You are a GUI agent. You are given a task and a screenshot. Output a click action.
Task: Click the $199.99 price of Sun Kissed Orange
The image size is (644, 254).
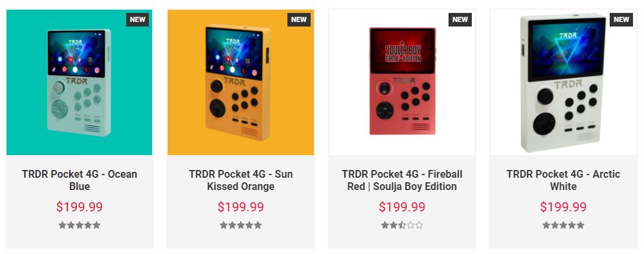click(x=241, y=207)
